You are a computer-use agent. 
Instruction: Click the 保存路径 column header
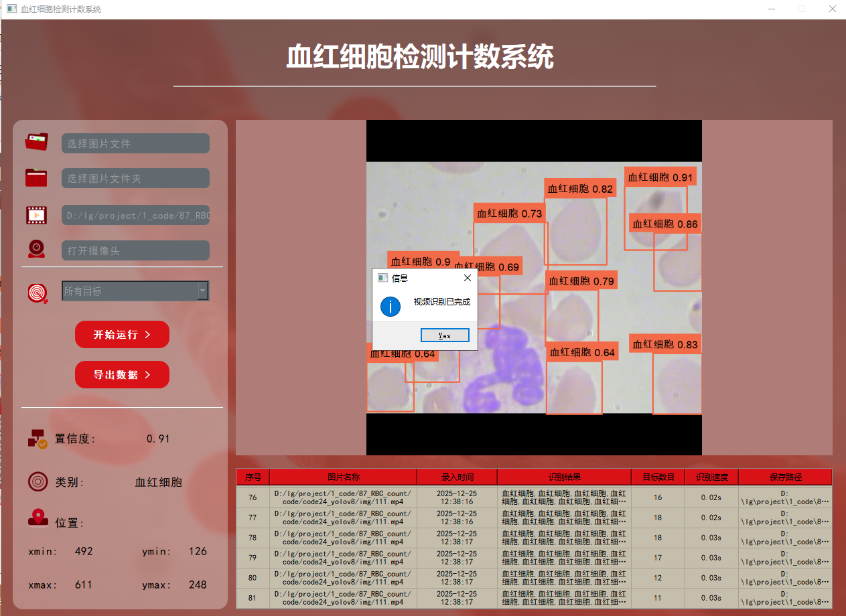(x=785, y=477)
